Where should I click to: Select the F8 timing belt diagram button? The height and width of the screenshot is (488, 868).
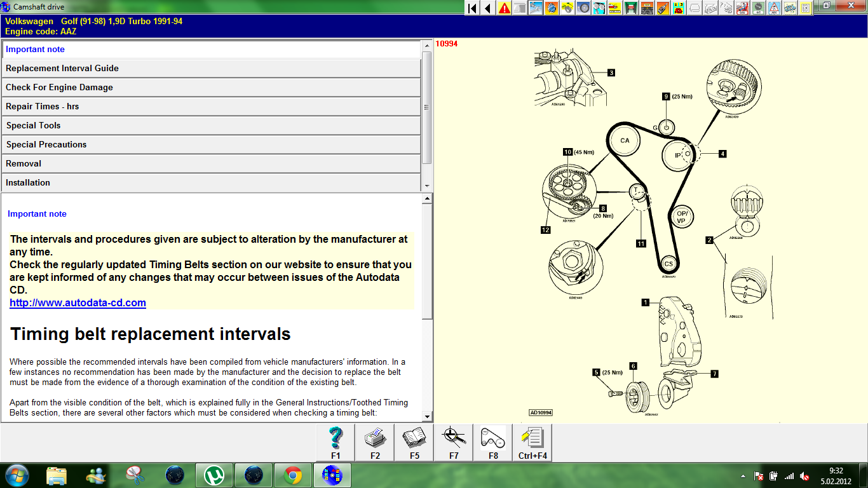tap(493, 442)
